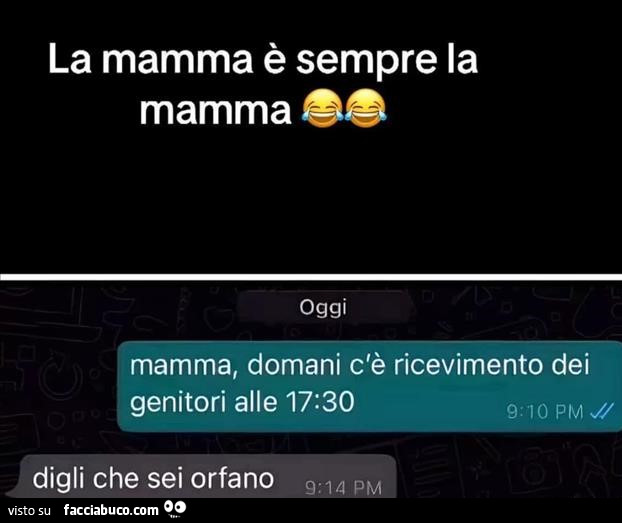This screenshot has height=523, width=622.
Task: Tap the word "orfano" in the reply
Action: point(232,479)
